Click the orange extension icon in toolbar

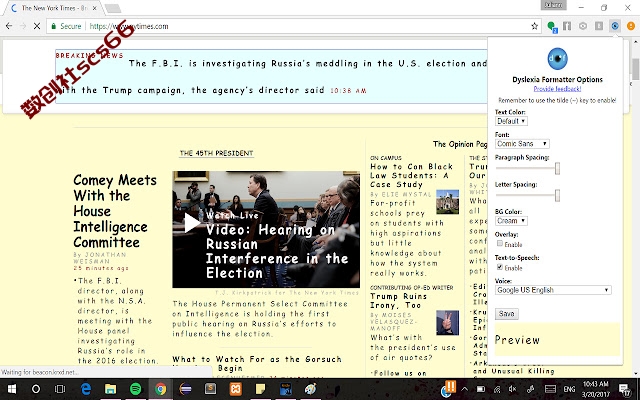pos(631,26)
